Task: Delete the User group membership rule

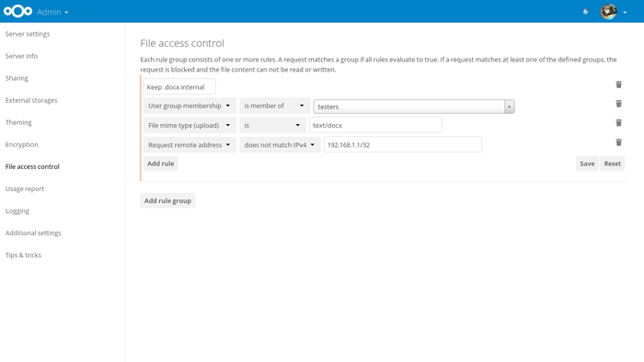Action: tap(618, 103)
